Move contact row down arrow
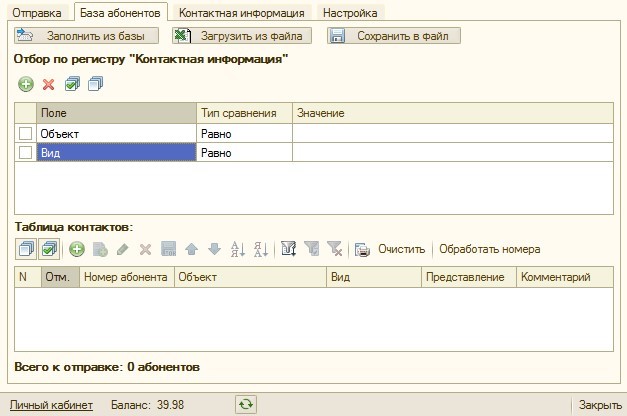This screenshot has height=416, width=627. tap(215, 249)
